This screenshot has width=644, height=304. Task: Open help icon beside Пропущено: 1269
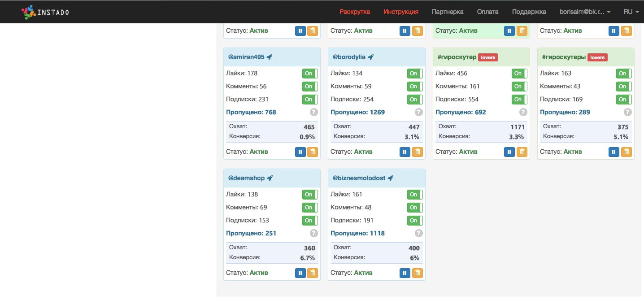click(x=418, y=112)
